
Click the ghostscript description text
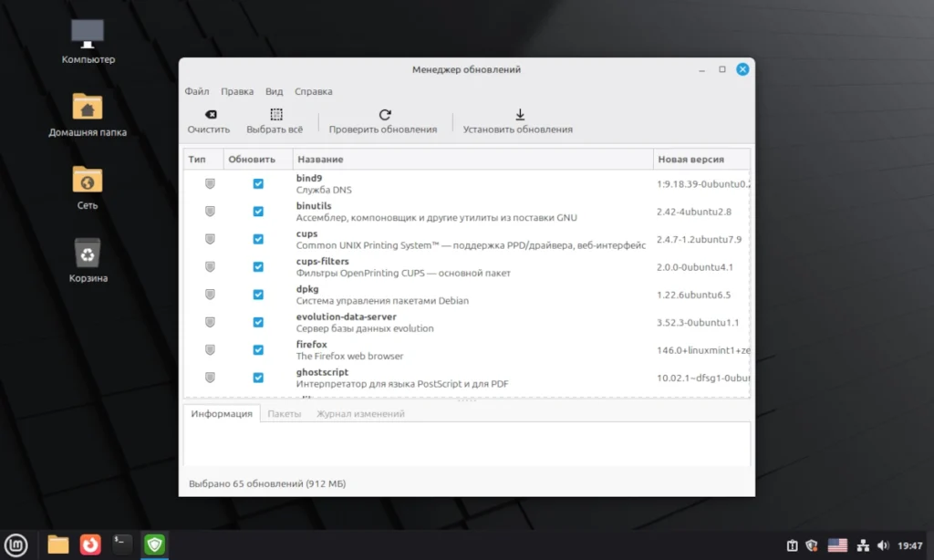[x=402, y=384]
